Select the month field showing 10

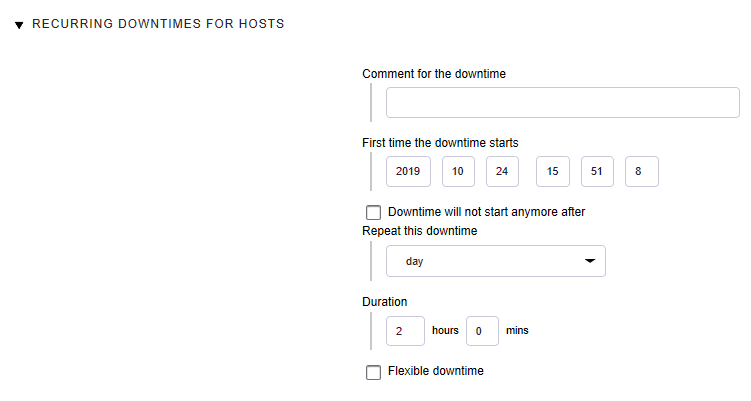(458, 171)
